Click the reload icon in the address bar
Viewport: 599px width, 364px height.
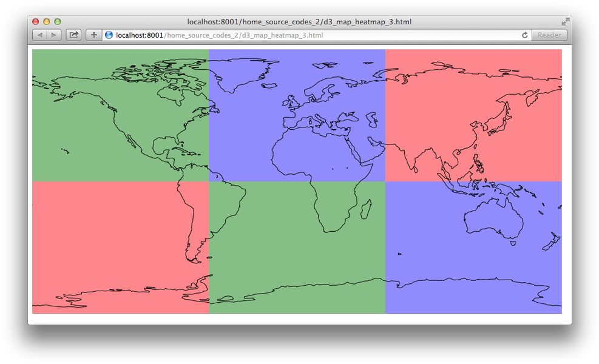[x=524, y=35]
